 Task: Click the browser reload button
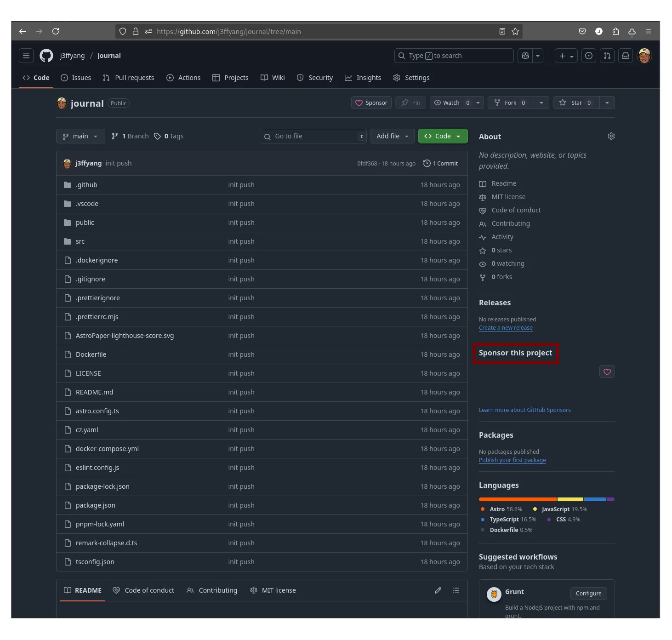pyautogui.click(x=56, y=31)
